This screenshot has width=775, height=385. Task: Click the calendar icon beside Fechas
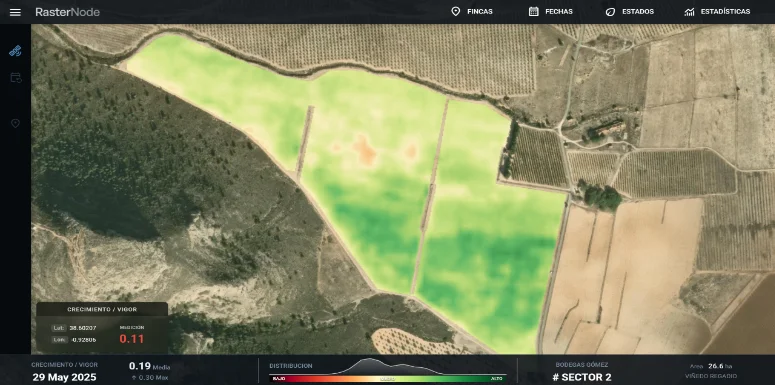click(x=533, y=11)
